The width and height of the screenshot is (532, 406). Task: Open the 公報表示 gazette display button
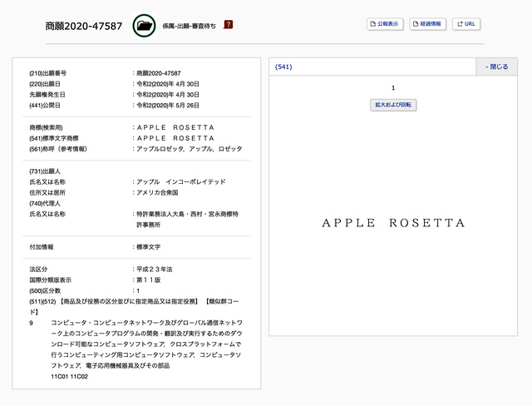point(385,24)
